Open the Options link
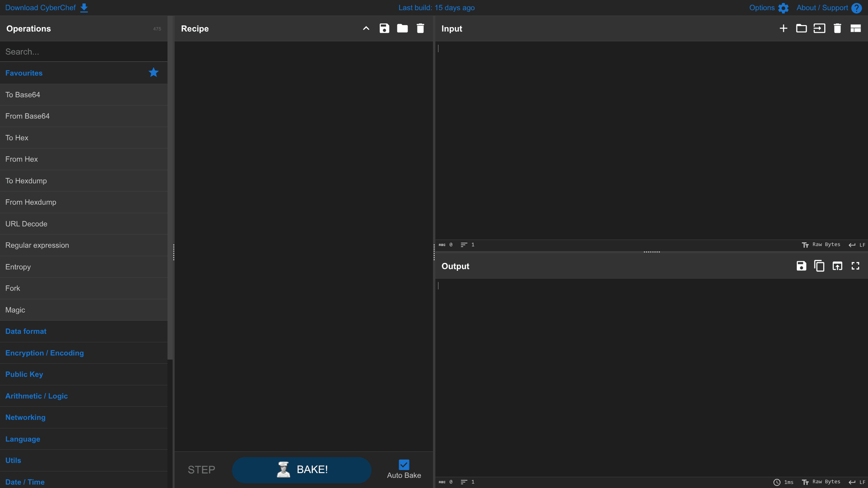Image resolution: width=868 pixels, height=488 pixels. (x=769, y=8)
